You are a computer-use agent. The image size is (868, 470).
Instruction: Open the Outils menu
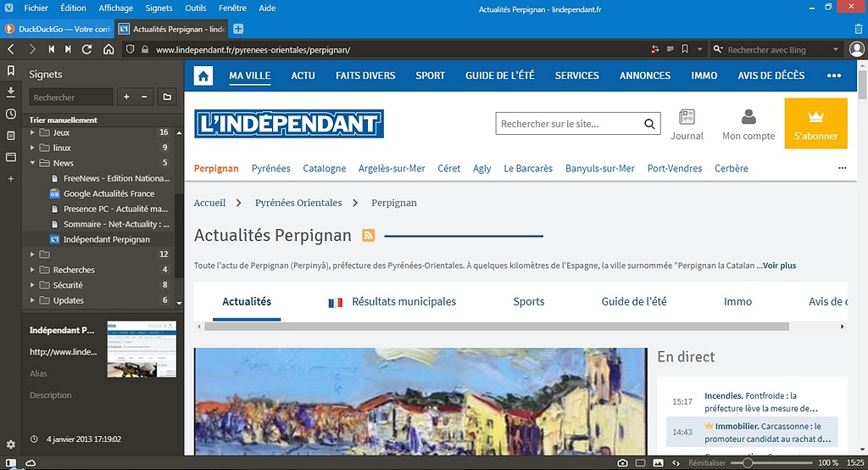[x=196, y=8]
